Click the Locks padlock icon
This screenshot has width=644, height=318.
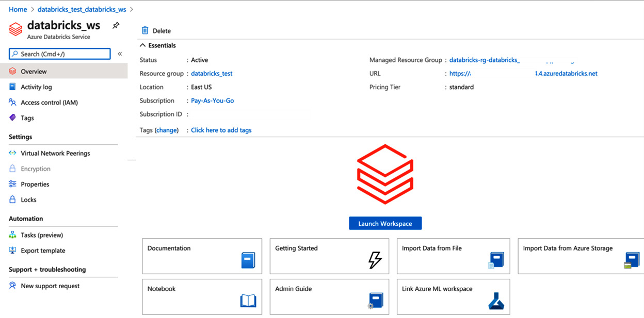(x=12, y=199)
